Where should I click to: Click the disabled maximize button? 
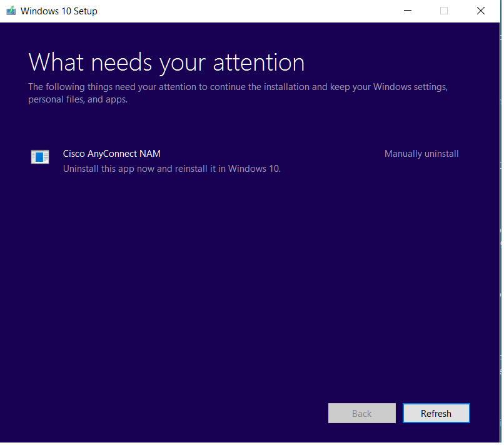pos(444,11)
